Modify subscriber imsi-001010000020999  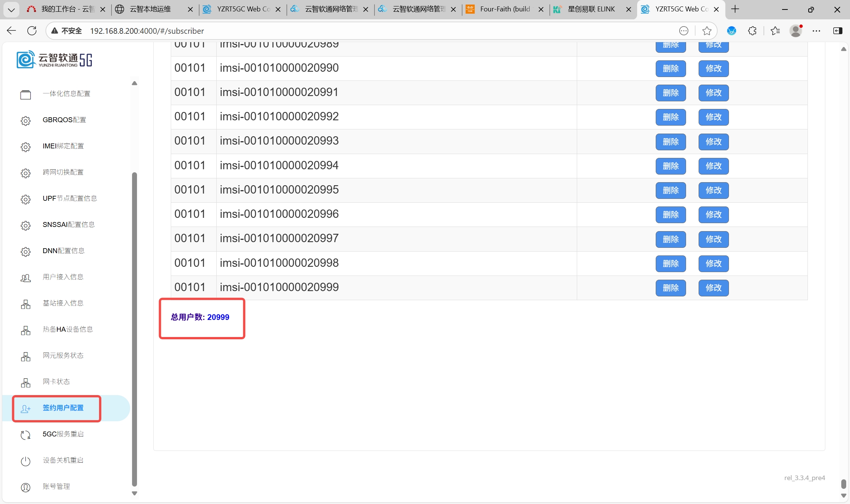(713, 288)
